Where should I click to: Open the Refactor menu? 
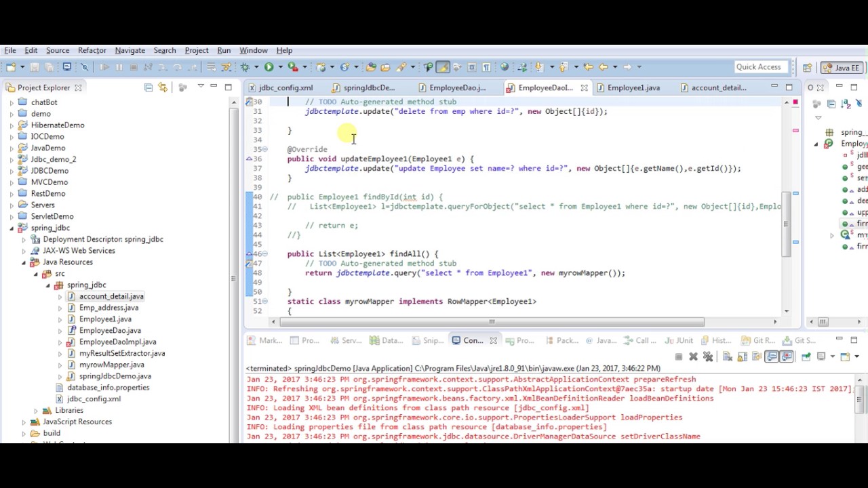coord(92,50)
